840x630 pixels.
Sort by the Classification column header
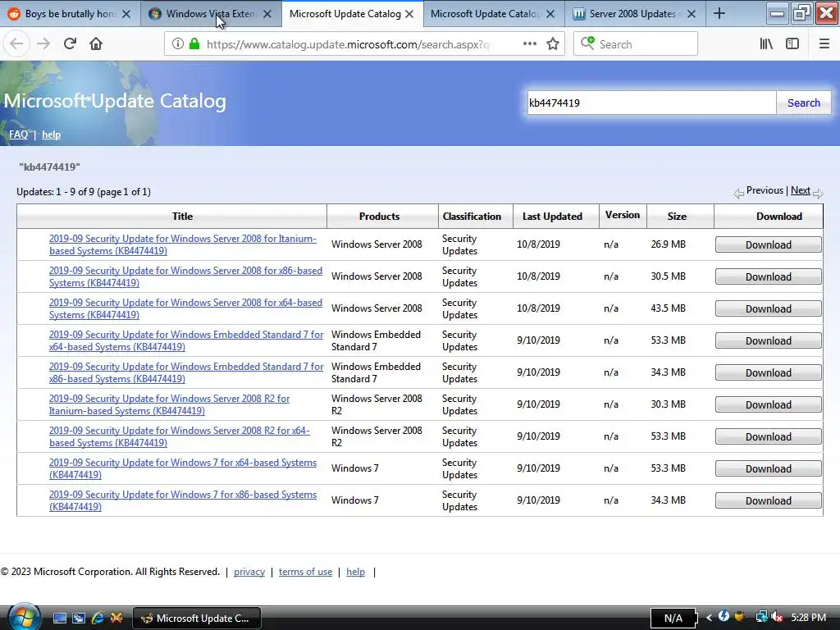472,217
